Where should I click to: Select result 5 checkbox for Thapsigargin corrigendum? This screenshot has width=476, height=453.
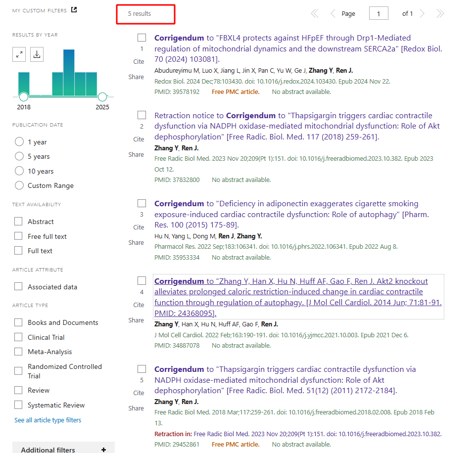[x=142, y=369]
